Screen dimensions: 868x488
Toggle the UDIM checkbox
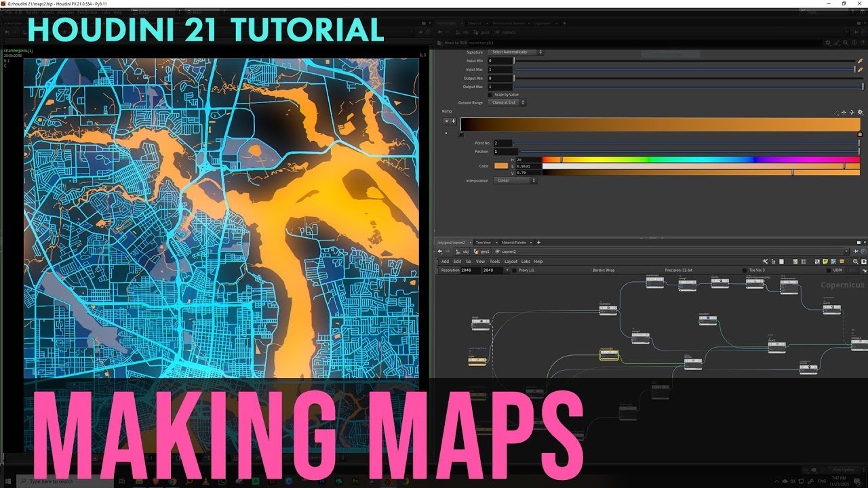829,270
